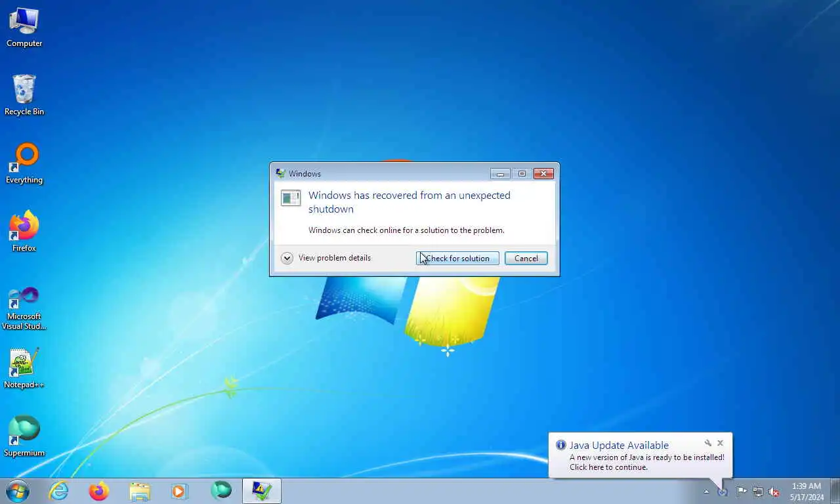Click the problem reporting taskbar item

coord(262,491)
